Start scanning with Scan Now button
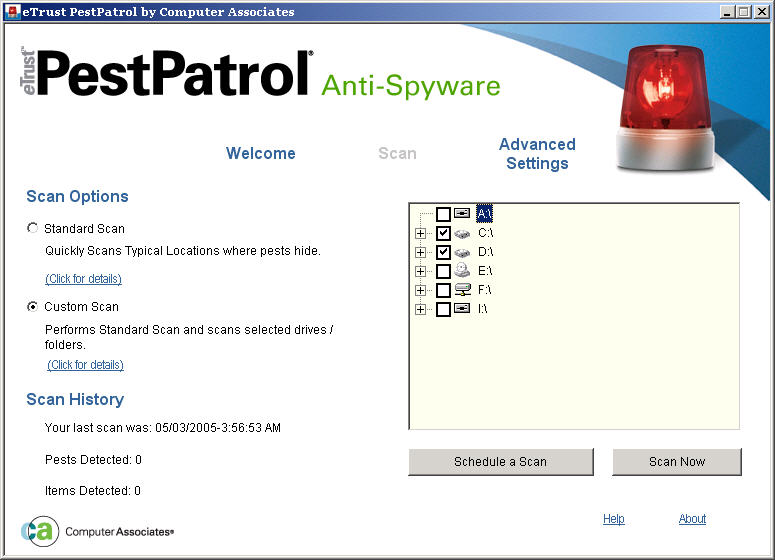This screenshot has width=775, height=560. [x=677, y=462]
